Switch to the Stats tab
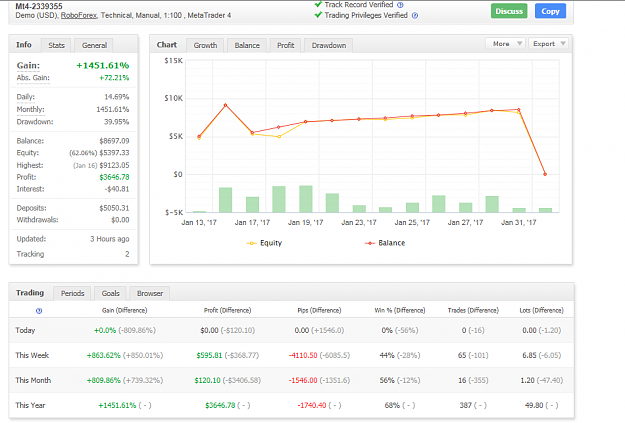625x423 pixels. tap(56, 45)
